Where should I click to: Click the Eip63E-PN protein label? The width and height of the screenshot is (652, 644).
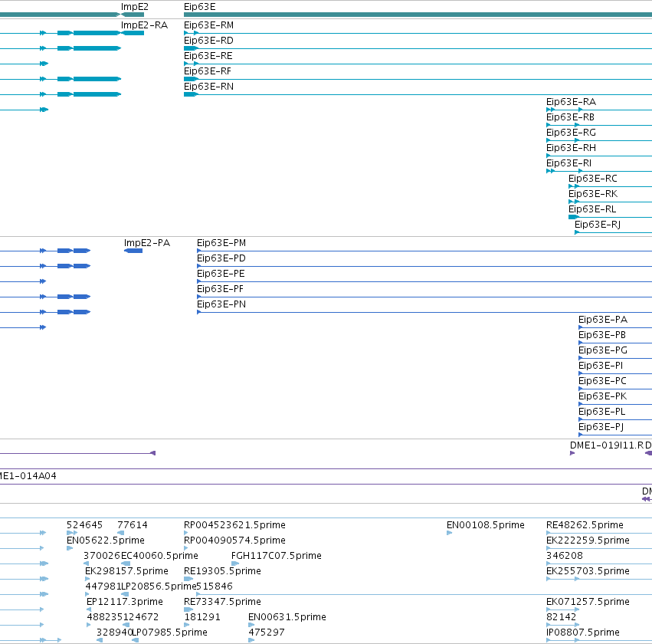(221, 305)
